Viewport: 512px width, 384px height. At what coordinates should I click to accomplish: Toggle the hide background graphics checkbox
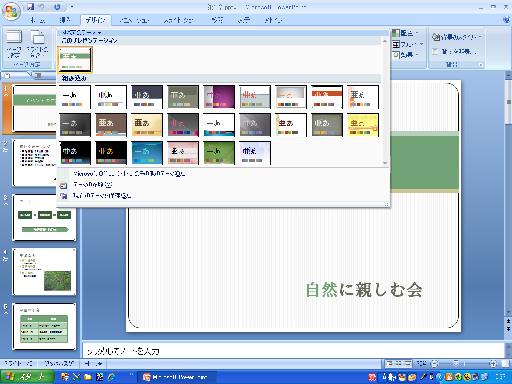[x=435, y=52]
